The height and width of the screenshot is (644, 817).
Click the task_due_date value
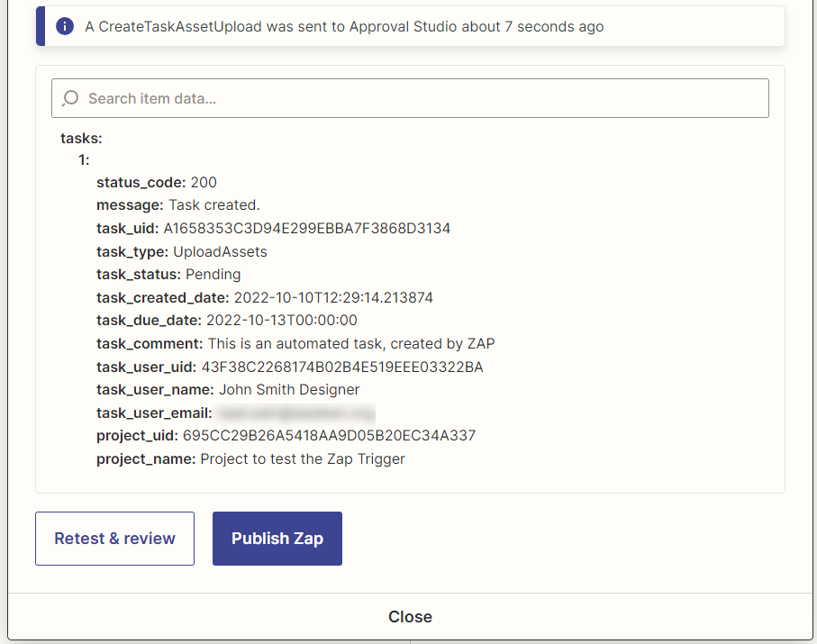(x=282, y=320)
